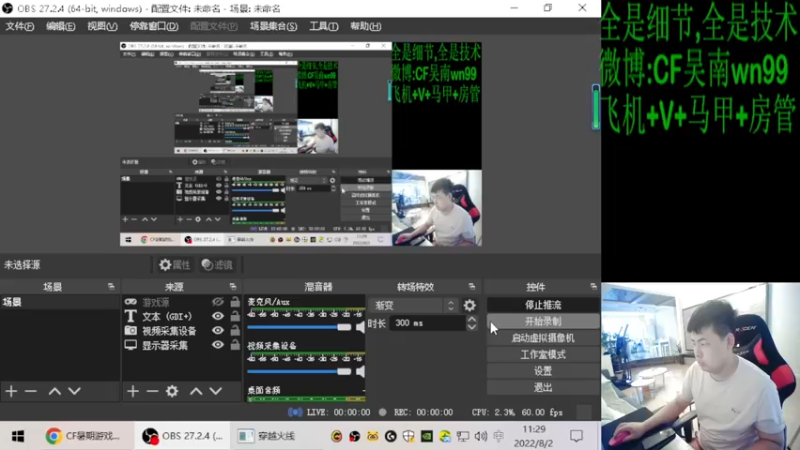Select 显示器采集 source row
Screen dimensions: 800x450
tap(181, 345)
